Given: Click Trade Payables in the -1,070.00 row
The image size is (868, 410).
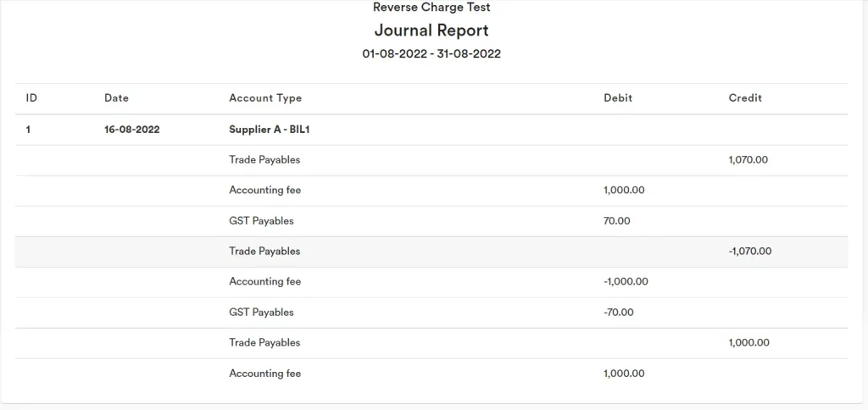Looking at the screenshot, I should tap(264, 252).
